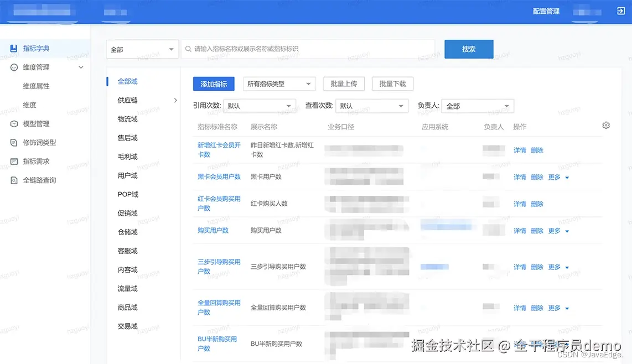Collapse the 维度管理 menu chevron
Screen dimensions: 632x364
(81, 67)
